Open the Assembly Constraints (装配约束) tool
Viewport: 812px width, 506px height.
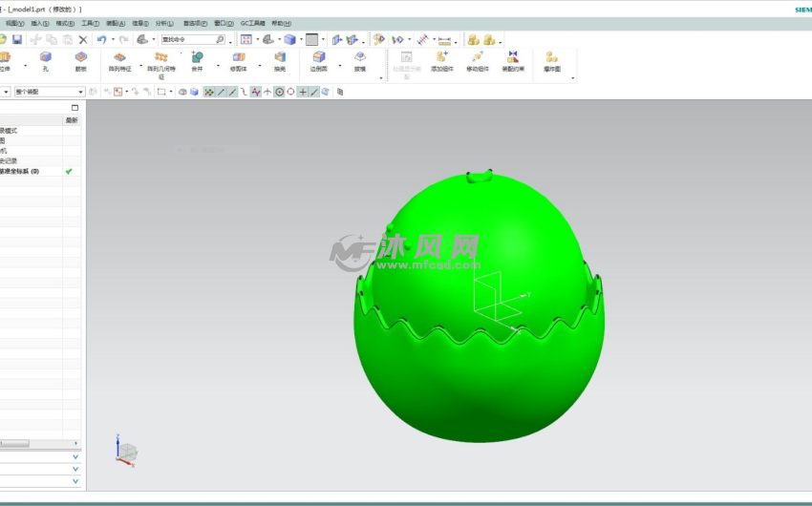(512, 61)
